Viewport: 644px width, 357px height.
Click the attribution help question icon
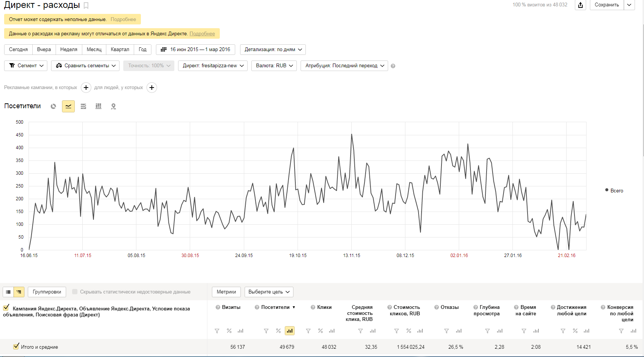pyautogui.click(x=393, y=66)
